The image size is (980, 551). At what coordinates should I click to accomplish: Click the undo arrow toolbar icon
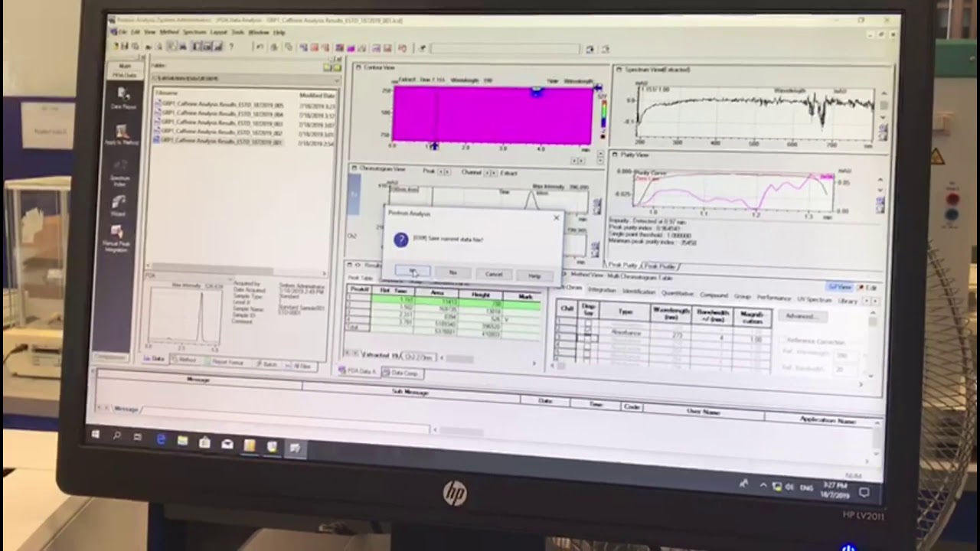pos(260,47)
